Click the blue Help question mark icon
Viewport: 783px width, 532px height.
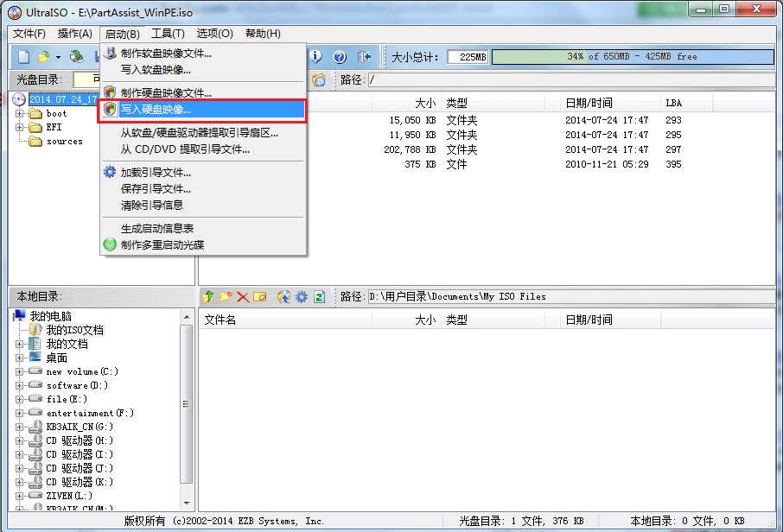coord(340,57)
